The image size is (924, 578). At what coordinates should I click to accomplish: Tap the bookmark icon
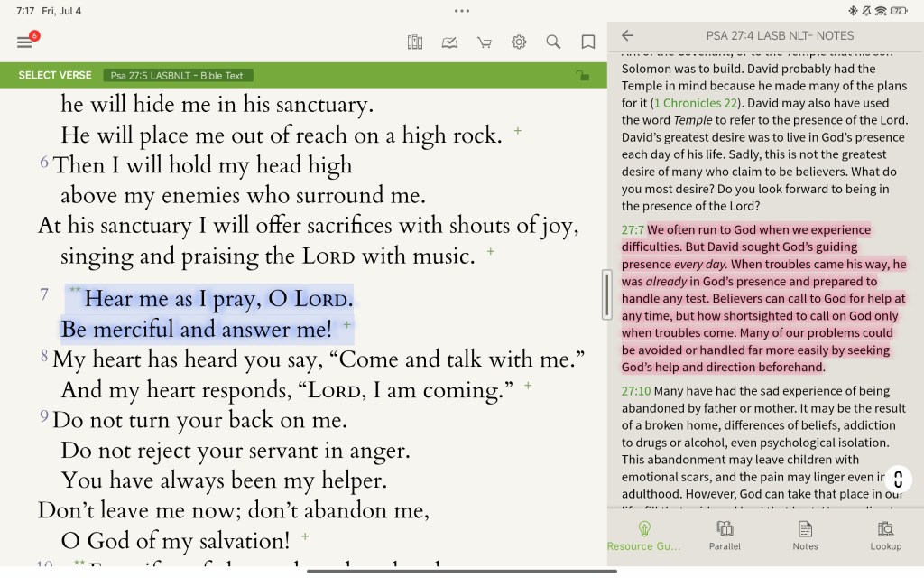coord(588,42)
